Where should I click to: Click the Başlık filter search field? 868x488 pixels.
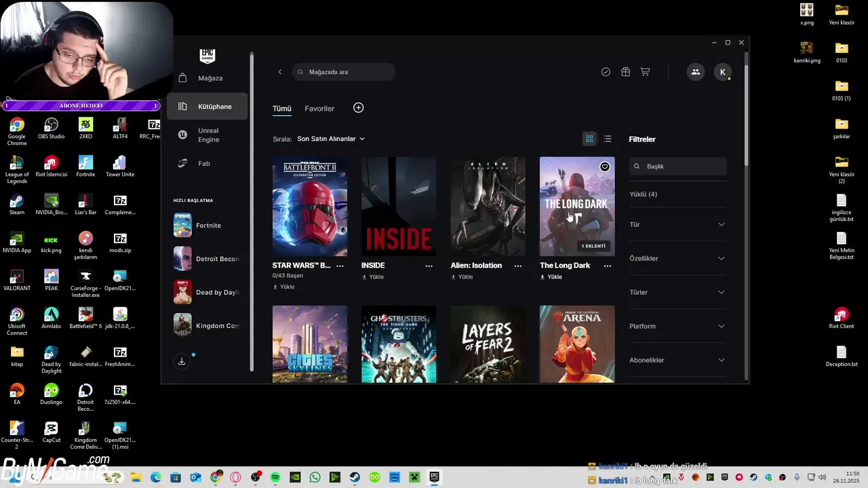tap(678, 166)
